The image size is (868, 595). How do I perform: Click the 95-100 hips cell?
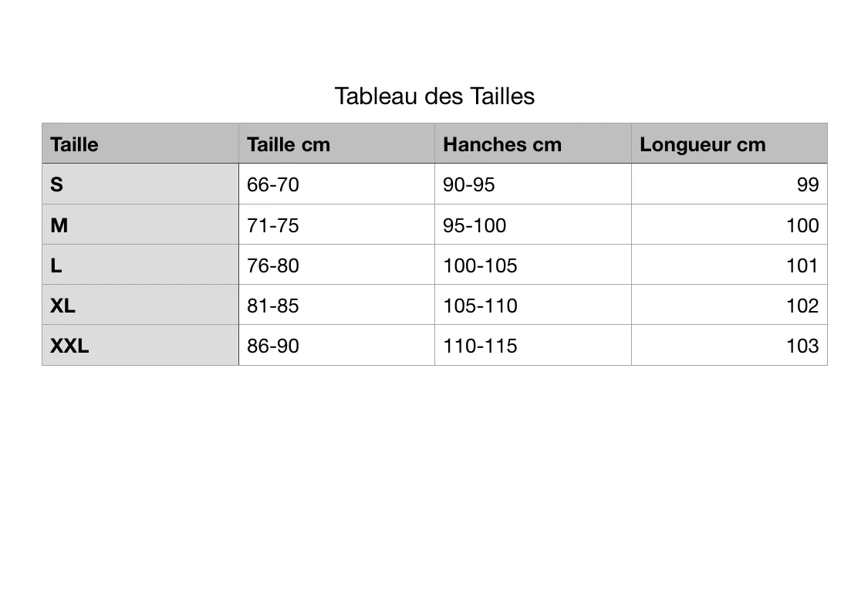475,225
